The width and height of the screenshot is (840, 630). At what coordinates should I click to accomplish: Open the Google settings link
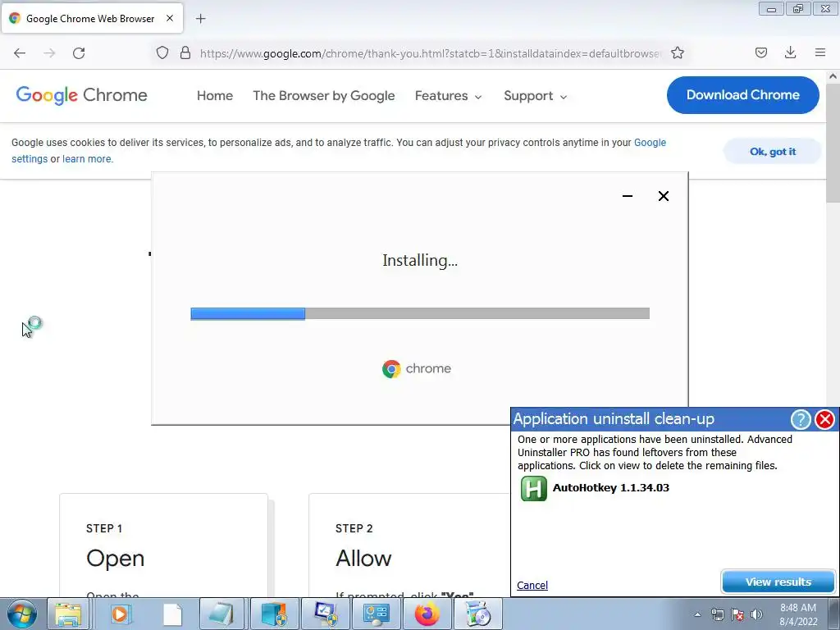(650, 143)
